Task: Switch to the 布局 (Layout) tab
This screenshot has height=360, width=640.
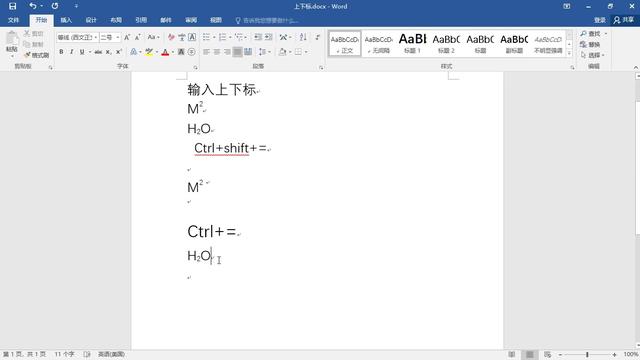Action: click(116, 20)
